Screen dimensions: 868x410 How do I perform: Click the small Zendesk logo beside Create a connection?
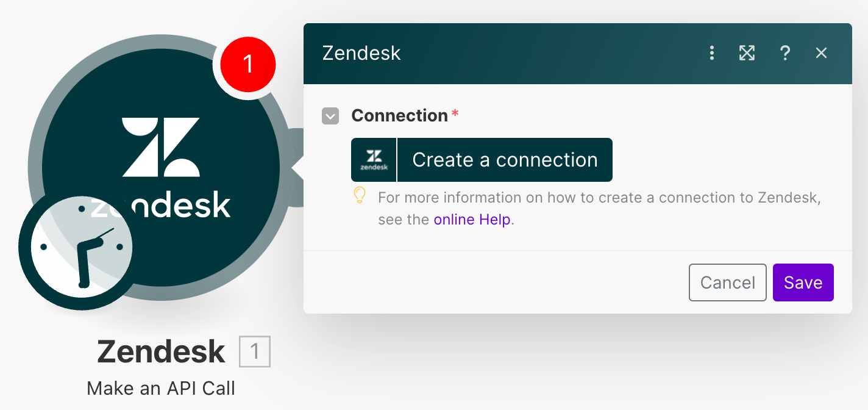tap(374, 160)
